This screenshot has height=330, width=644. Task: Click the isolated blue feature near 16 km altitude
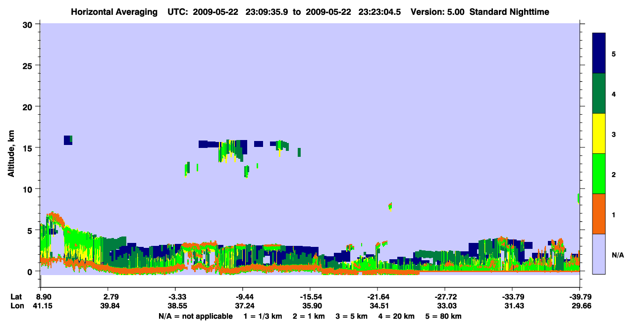(68, 140)
